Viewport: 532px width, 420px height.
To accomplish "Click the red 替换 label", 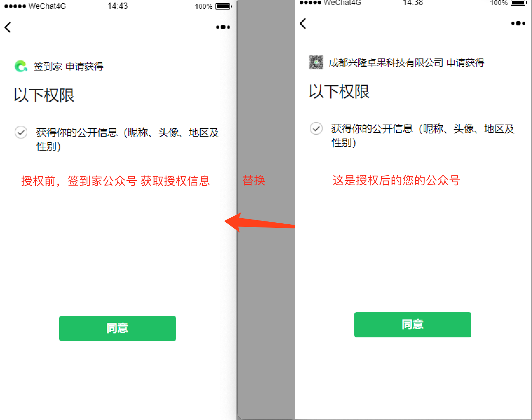I will pos(254,180).
